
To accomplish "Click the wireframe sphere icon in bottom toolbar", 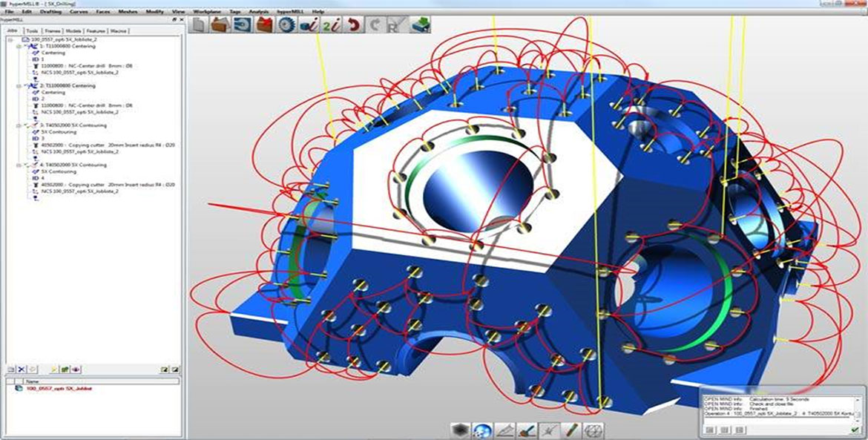I will (x=594, y=430).
